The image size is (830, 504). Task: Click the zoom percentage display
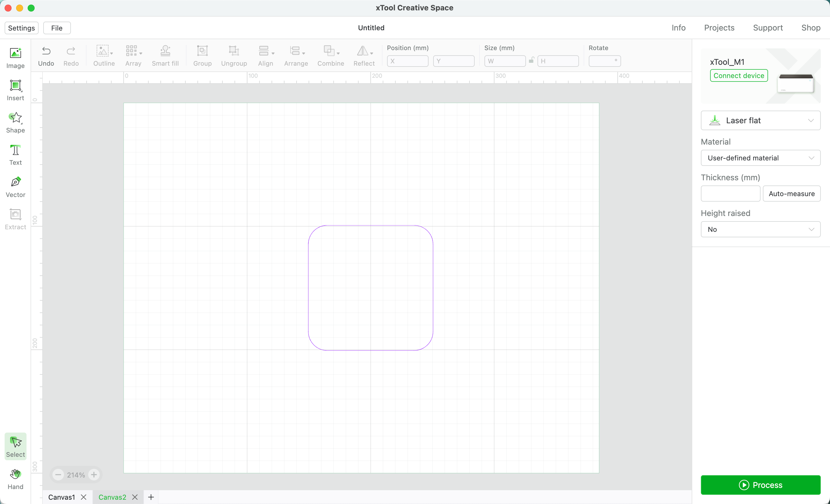click(75, 474)
